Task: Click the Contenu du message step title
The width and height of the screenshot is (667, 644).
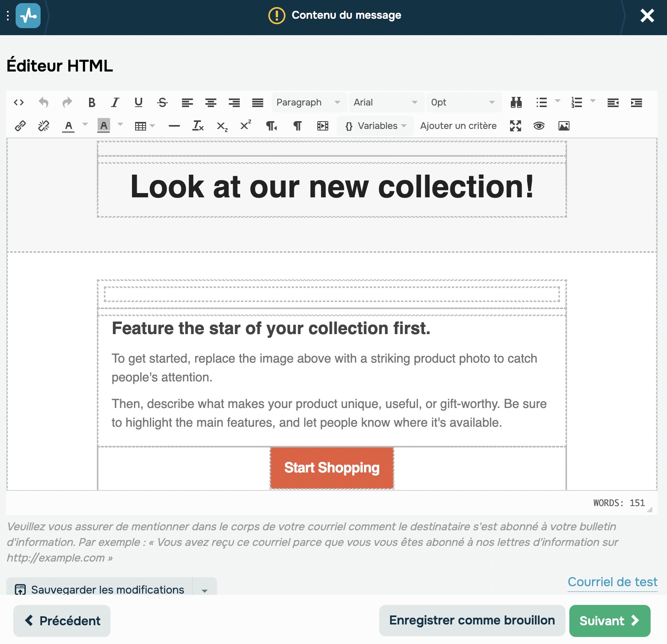Action: point(346,15)
